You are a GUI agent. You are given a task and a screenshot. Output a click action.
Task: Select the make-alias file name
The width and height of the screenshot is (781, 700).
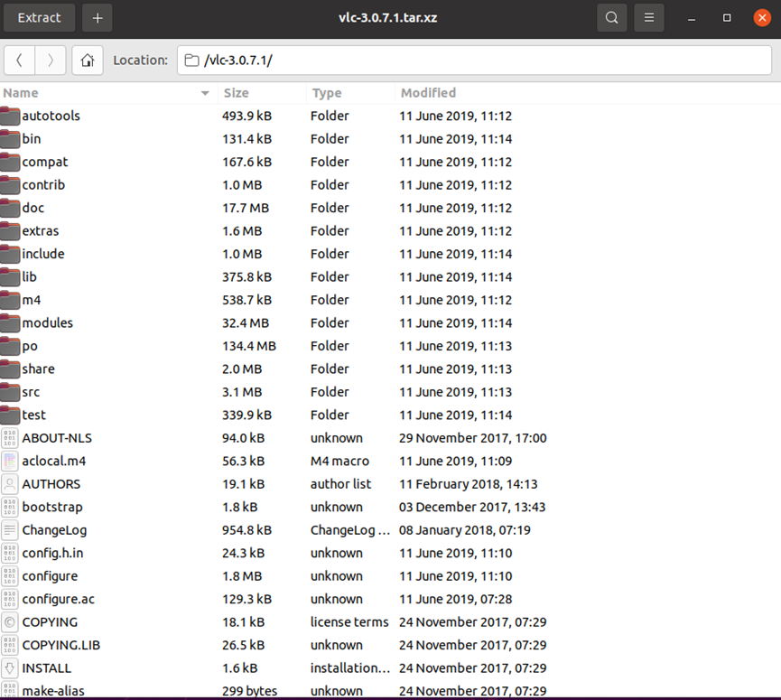click(x=53, y=691)
